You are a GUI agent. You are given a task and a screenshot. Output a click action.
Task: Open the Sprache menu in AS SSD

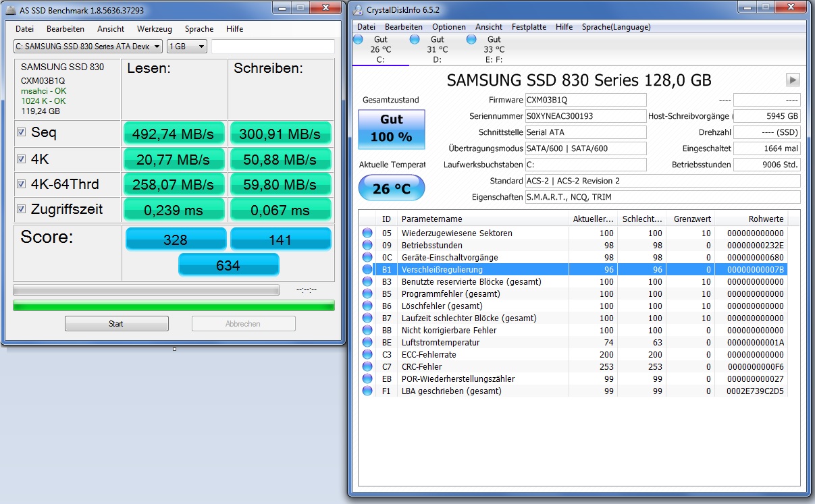pyautogui.click(x=199, y=29)
